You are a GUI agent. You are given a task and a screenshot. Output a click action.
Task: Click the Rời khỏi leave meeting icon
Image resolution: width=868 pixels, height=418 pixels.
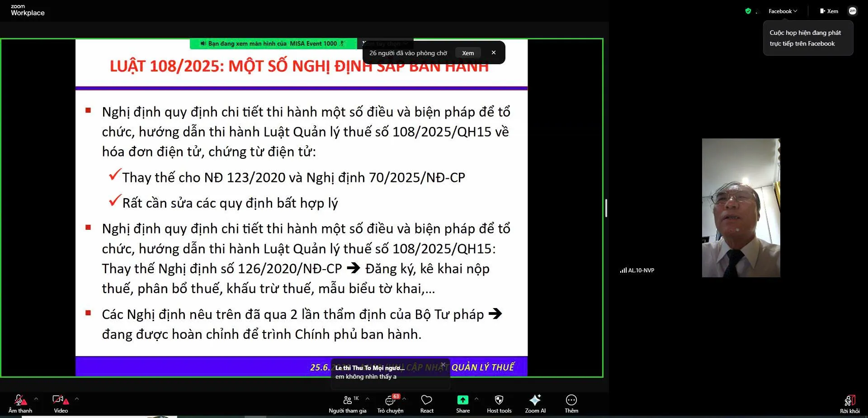(x=849, y=400)
